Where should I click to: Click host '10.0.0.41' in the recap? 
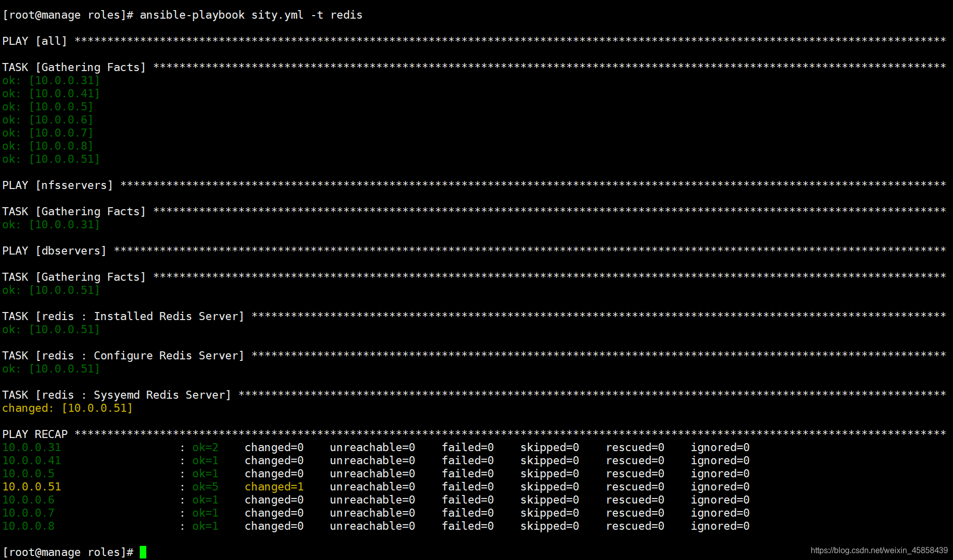tap(31, 461)
